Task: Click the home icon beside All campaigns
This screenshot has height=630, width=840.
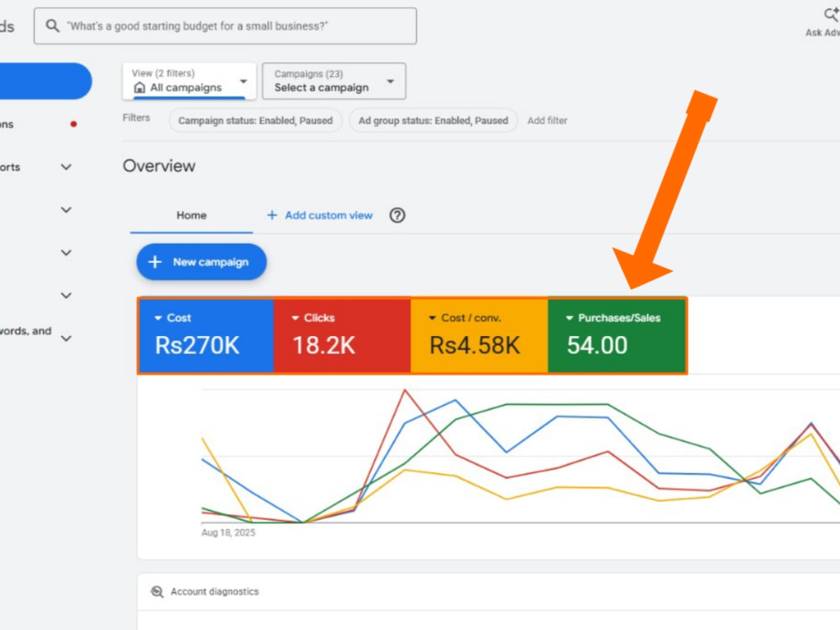Action: coord(139,87)
